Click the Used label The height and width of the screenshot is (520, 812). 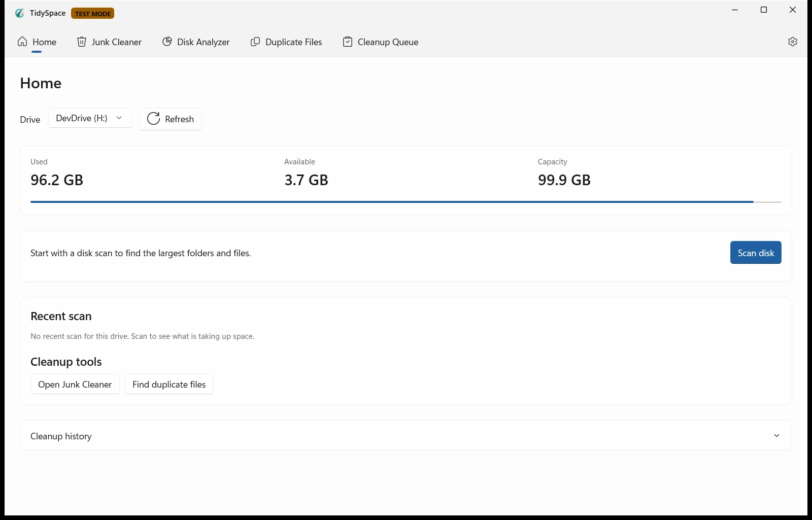tap(39, 162)
